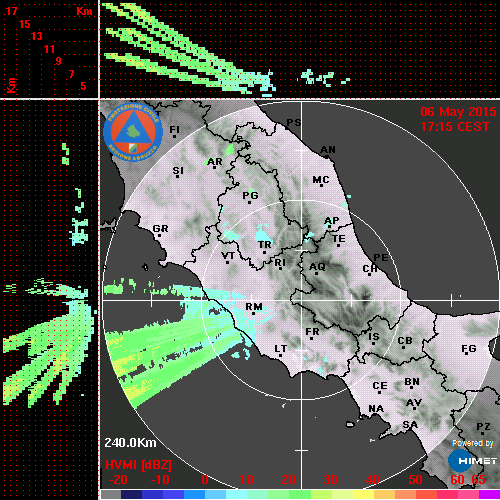
Task: Click the NA city label on the map
Action: 376,409
